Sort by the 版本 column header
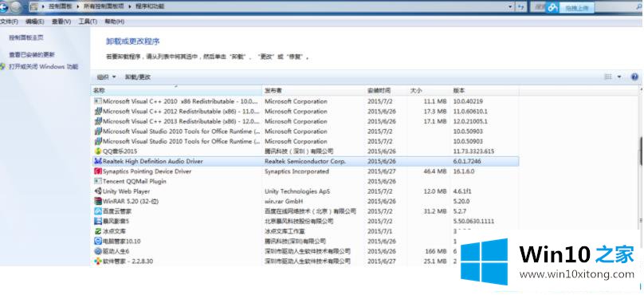This screenshot has height=295, width=644. [x=485, y=90]
